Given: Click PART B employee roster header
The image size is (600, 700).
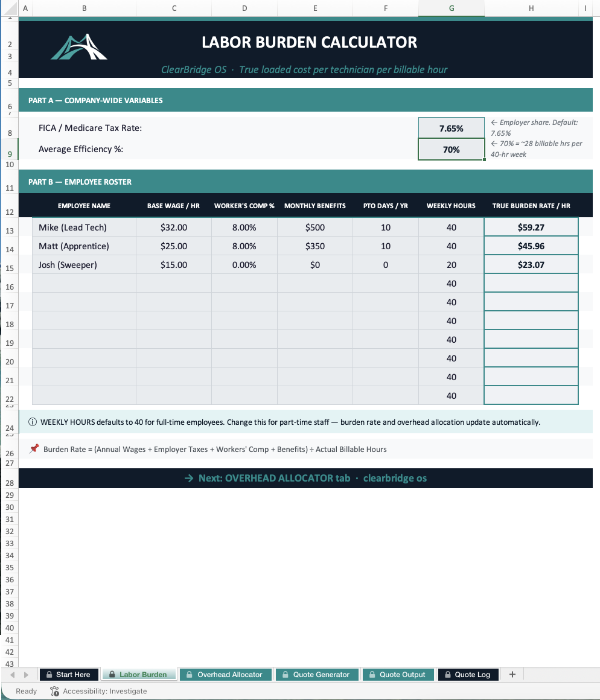Looking at the screenshot, I should pyautogui.click(x=306, y=182).
